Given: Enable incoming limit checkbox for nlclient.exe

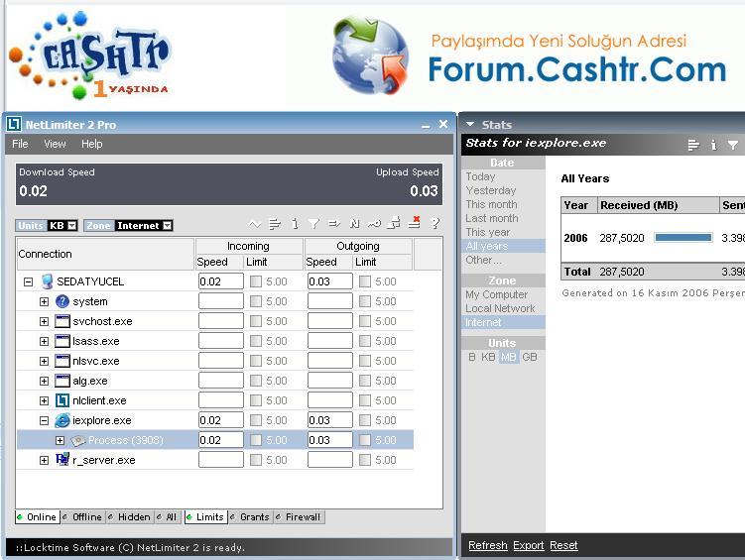Looking at the screenshot, I should [256, 400].
